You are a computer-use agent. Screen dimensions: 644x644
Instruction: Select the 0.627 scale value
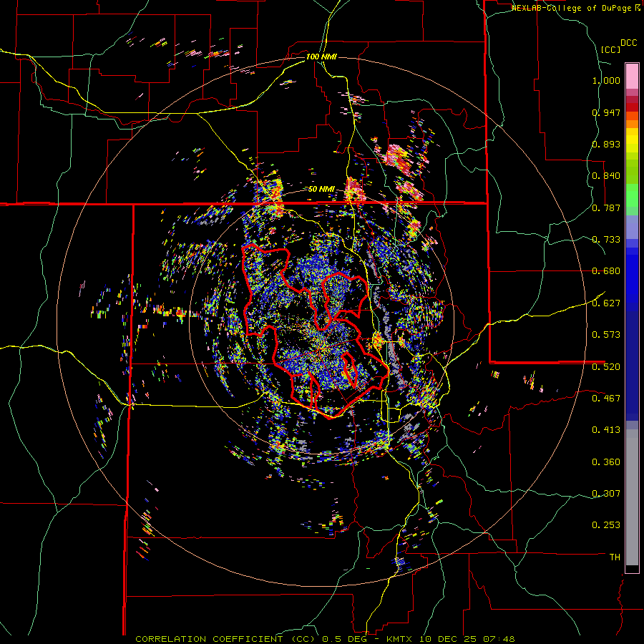coord(606,303)
